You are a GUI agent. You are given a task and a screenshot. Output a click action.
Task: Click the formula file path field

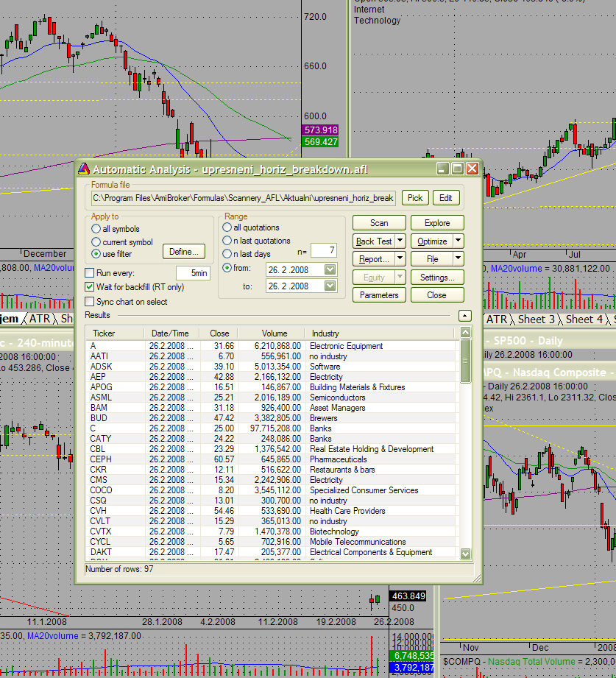[x=244, y=198]
